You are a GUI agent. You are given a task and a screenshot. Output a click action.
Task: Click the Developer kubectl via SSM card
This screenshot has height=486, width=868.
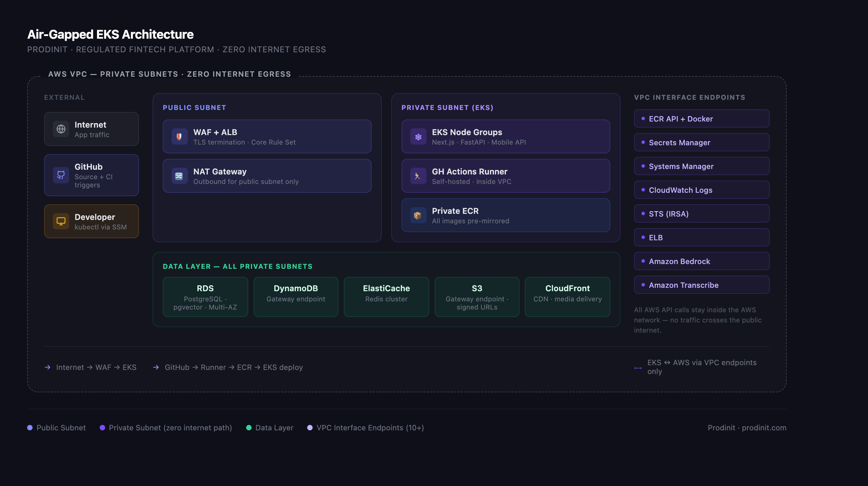point(92,221)
